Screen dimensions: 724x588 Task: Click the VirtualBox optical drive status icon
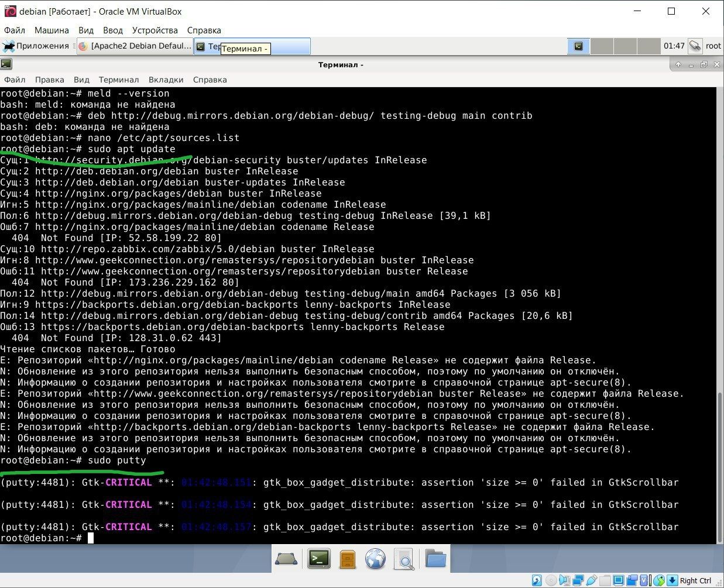coord(551,580)
